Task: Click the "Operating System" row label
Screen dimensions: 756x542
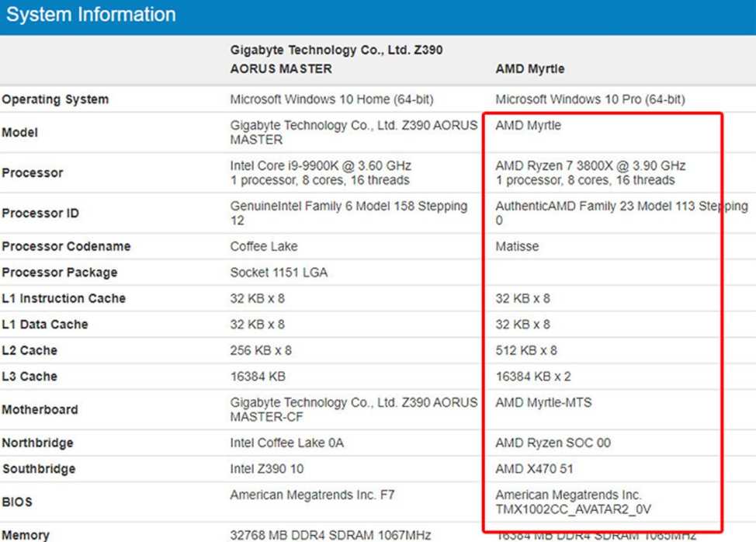Action: pyautogui.click(x=55, y=99)
